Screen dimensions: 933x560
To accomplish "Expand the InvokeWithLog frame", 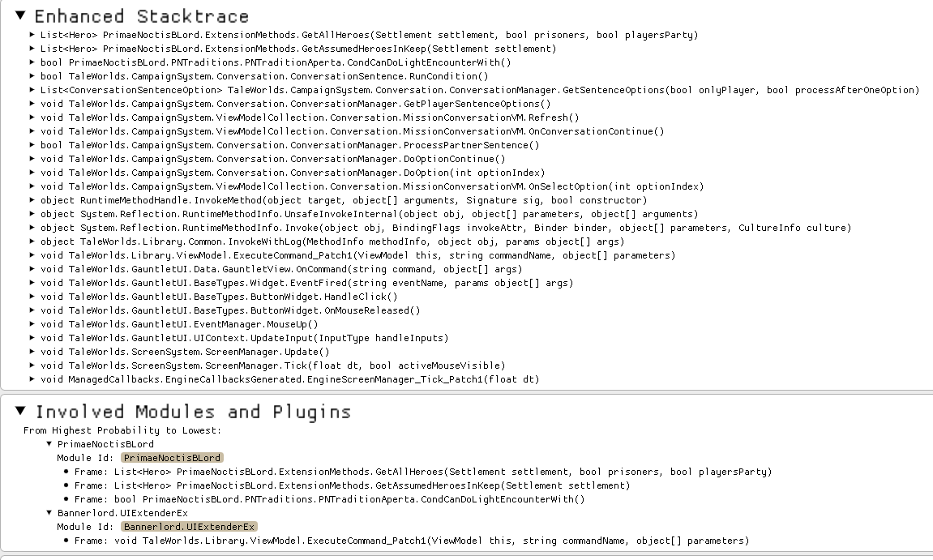I will pos(32,242).
